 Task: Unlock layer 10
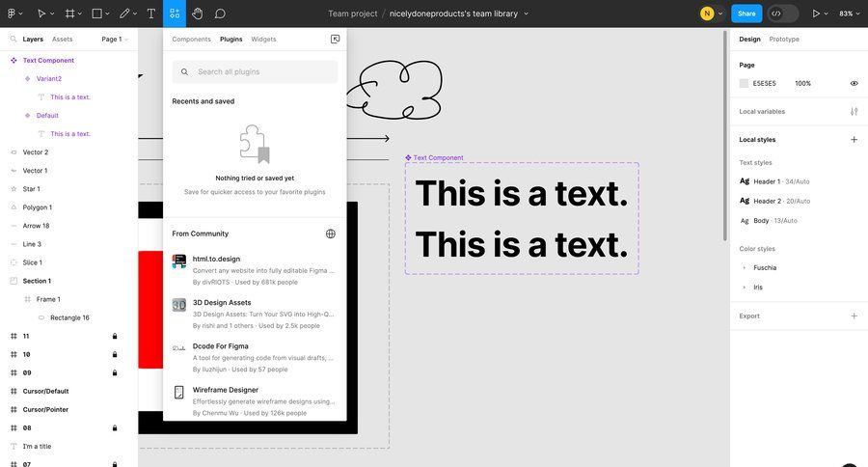(x=115, y=354)
